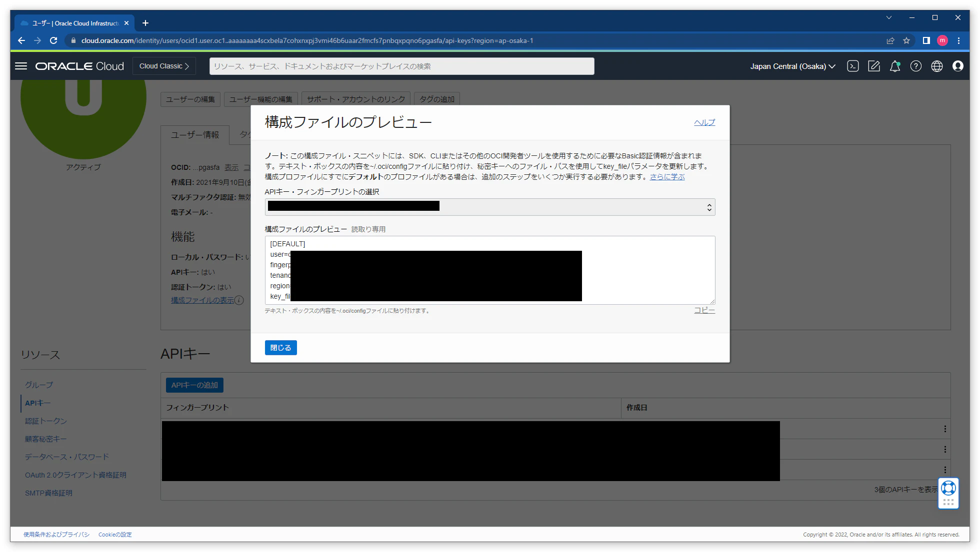Expand Japan Central (Osaka) region selector
The image size is (980, 552).
792,66
